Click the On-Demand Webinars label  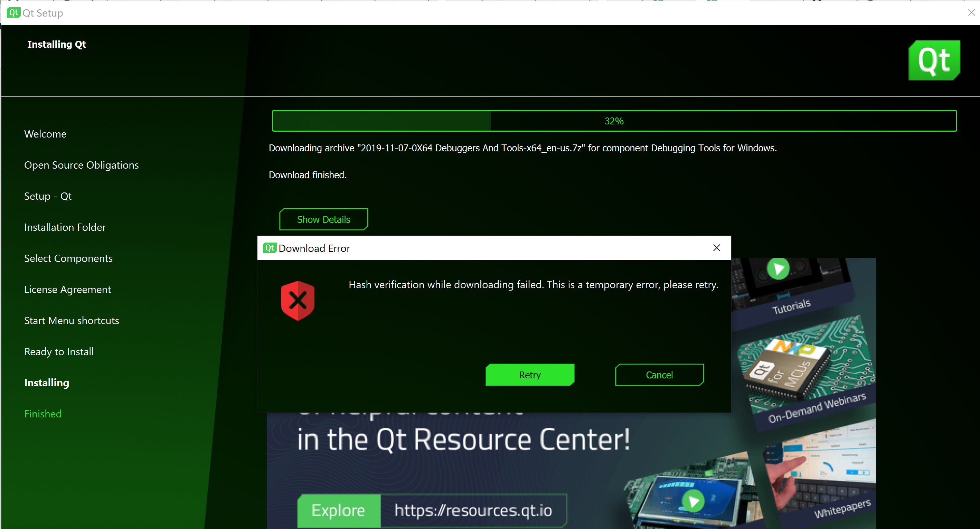(817, 408)
